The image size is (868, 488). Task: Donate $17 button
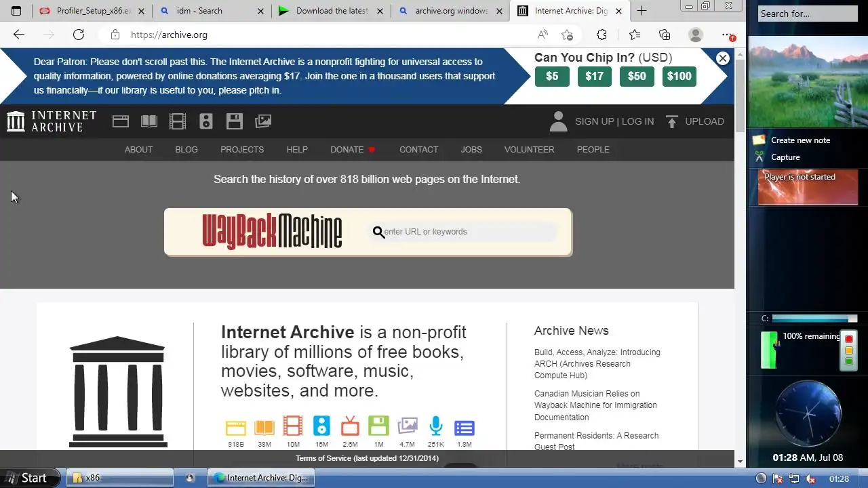(594, 76)
